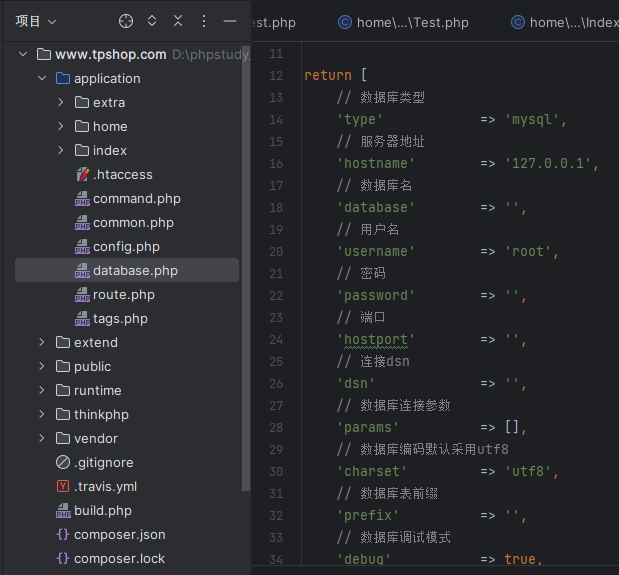Switch to the home\...\Index tab
The image size is (619, 575).
(565, 22)
